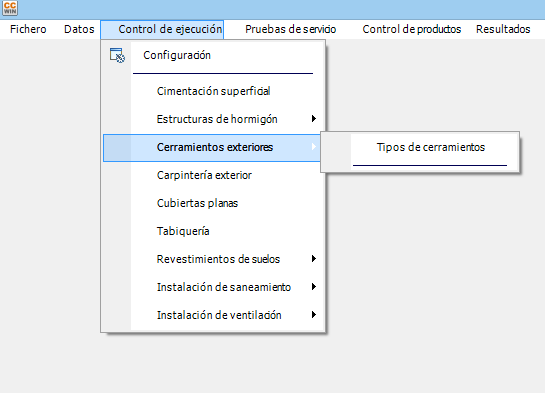The height and width of the screenshot is (393, 545).
Task: Click the Configuración settings icon
Action: (x=117, y=55)
